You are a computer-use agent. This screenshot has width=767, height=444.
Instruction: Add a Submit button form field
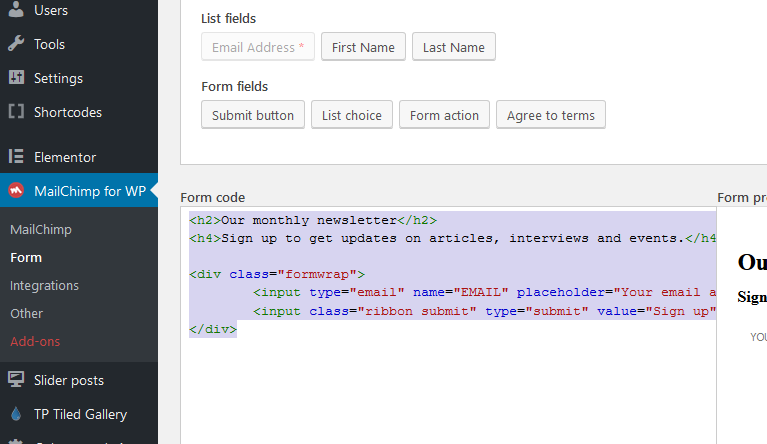pyautogui.click(x=253, y=115)
